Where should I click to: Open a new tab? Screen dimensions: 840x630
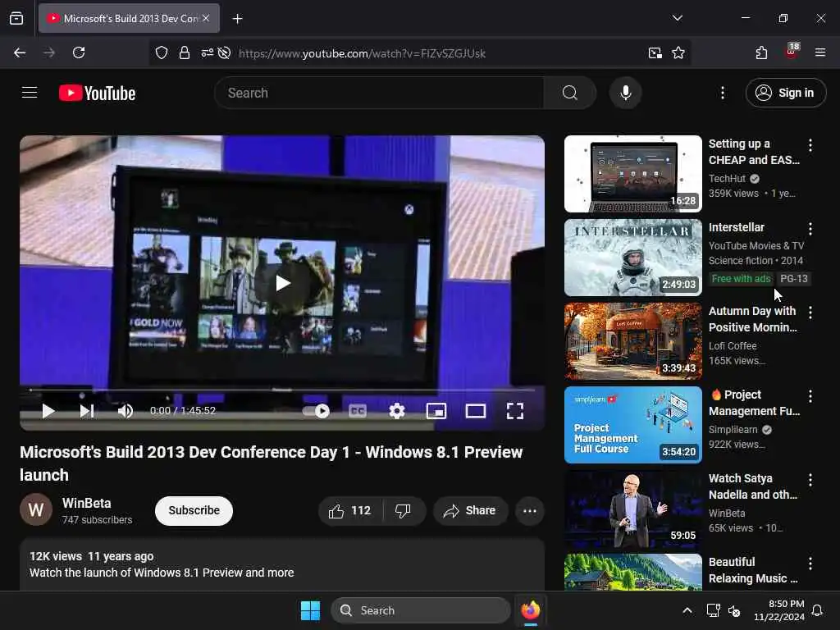pos(237,19)
